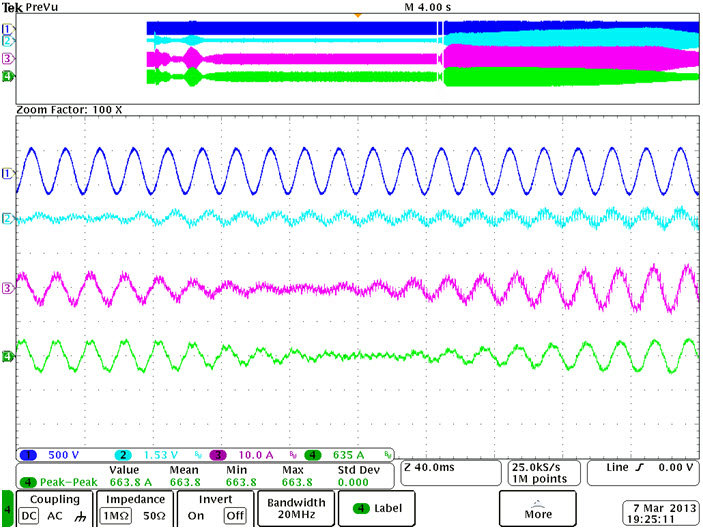Select DC coupling option
This screenshot has height=529, width=703.
point(27,516)
